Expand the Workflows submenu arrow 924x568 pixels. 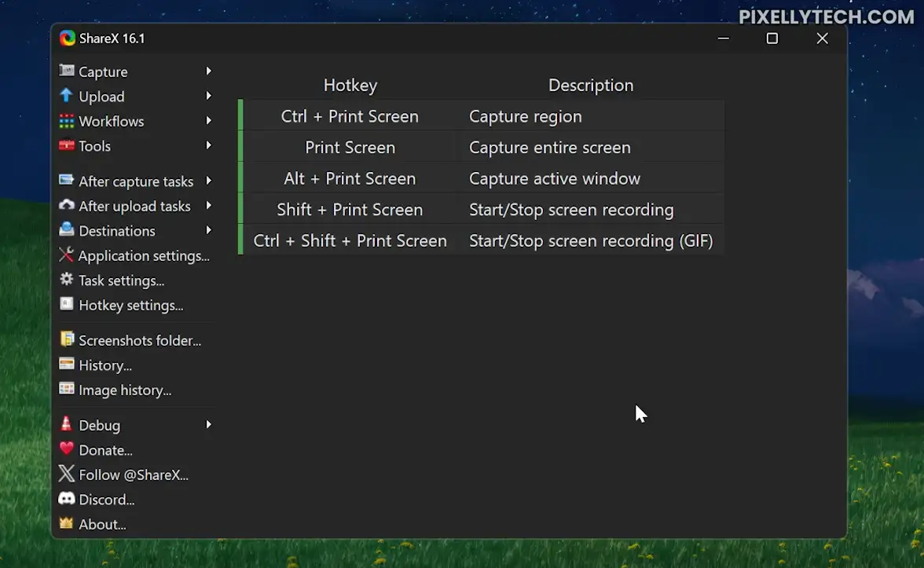pyautogui.click(x=209, y=120)
